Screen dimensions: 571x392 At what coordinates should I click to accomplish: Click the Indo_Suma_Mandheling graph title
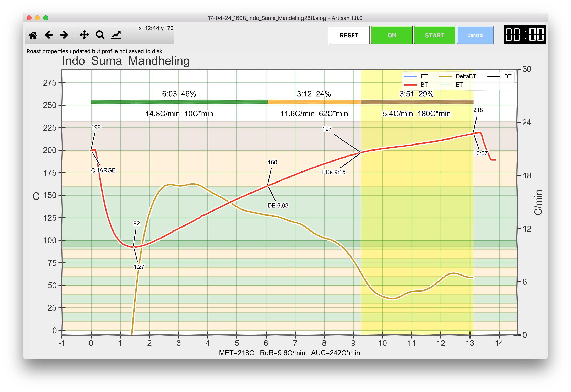126,61
